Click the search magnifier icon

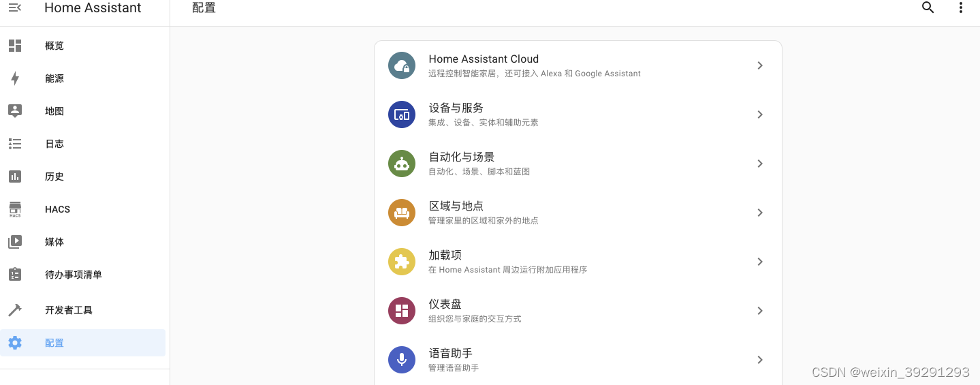[x=928, y=7]
